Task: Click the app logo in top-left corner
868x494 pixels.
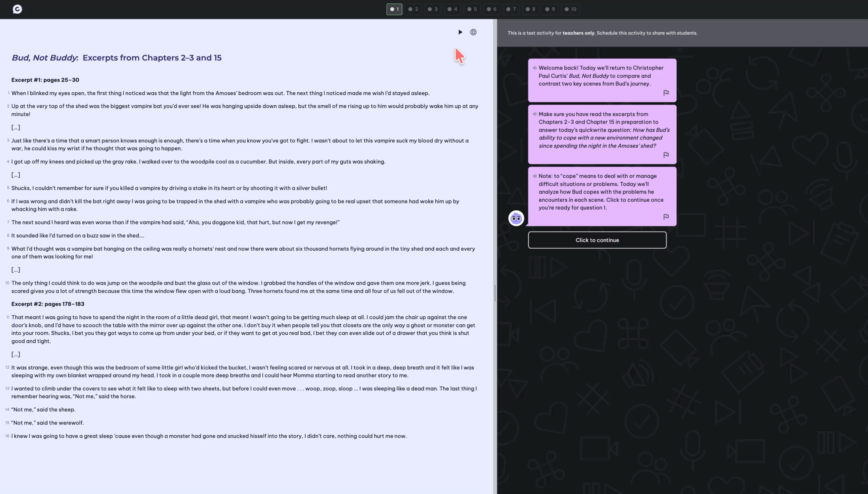Action: click(17, 9)
